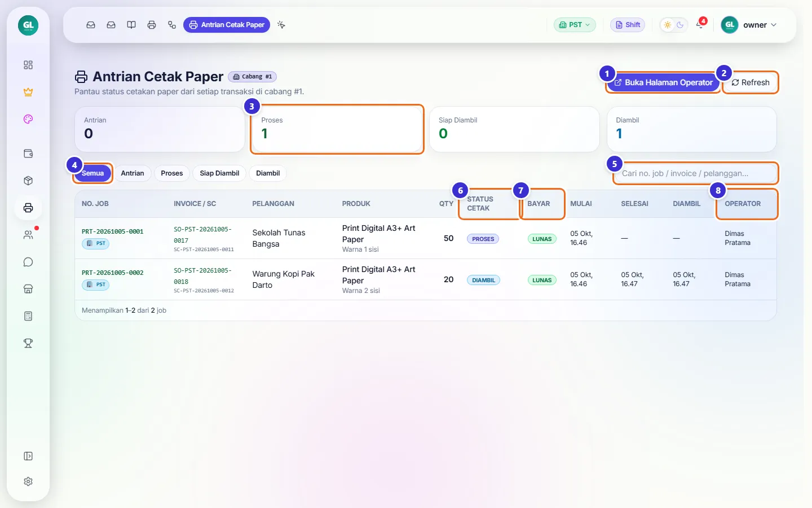Click the DIAMBIL status badge in table
This screenshot has width=812, height=508.
483,280
